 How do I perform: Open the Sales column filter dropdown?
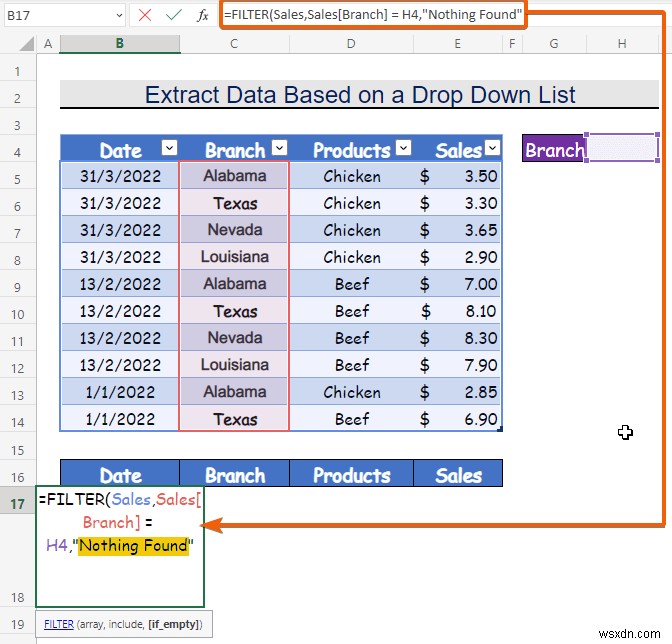click(492, 148)
